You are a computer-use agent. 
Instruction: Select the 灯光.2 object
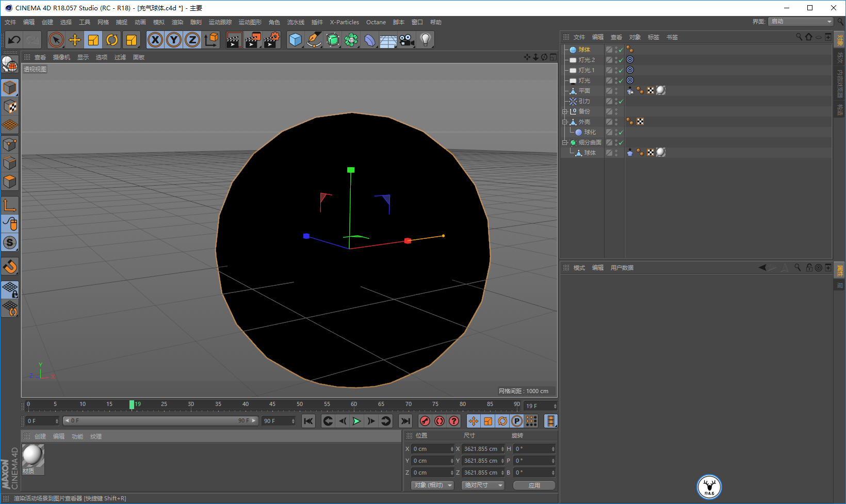click(x=587, y=60)
